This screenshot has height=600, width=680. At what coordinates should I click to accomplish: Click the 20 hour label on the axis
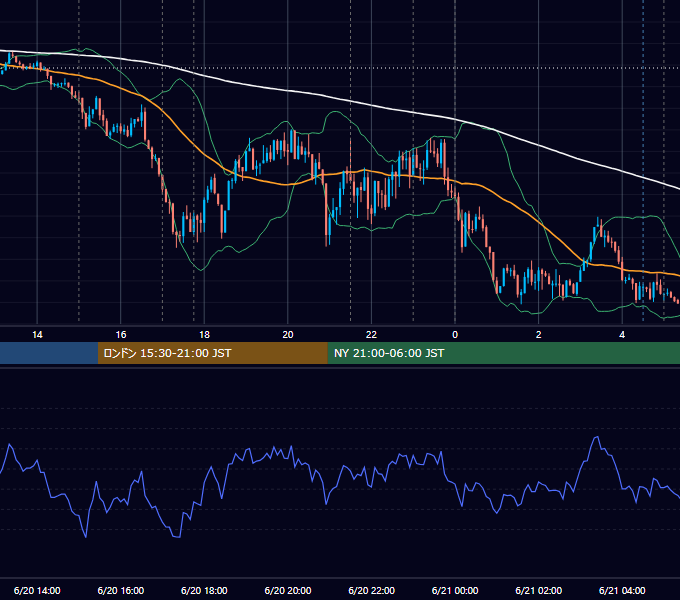(x=288, y=335)
